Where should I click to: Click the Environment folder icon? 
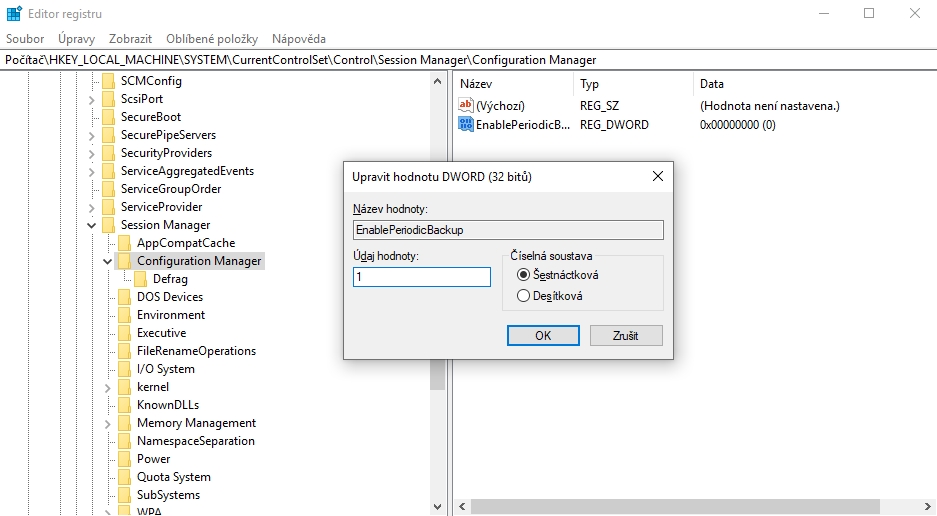[124, 315]
